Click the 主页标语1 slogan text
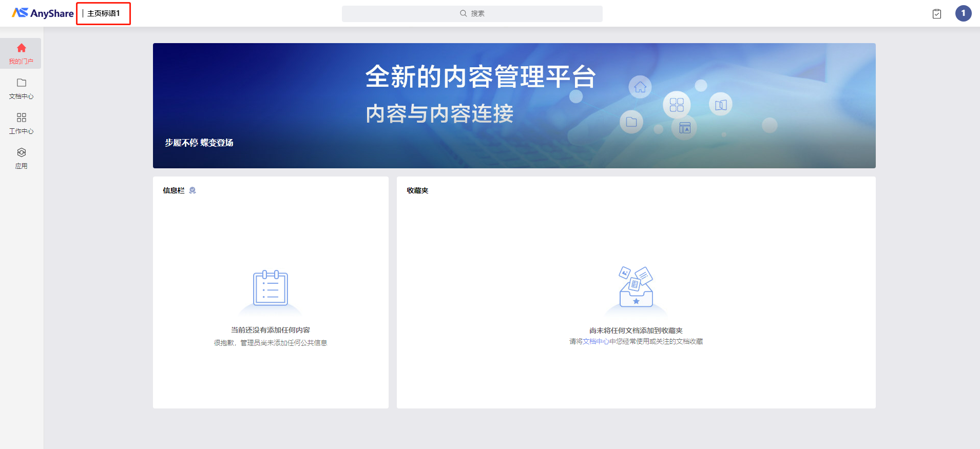 [103, 13]
